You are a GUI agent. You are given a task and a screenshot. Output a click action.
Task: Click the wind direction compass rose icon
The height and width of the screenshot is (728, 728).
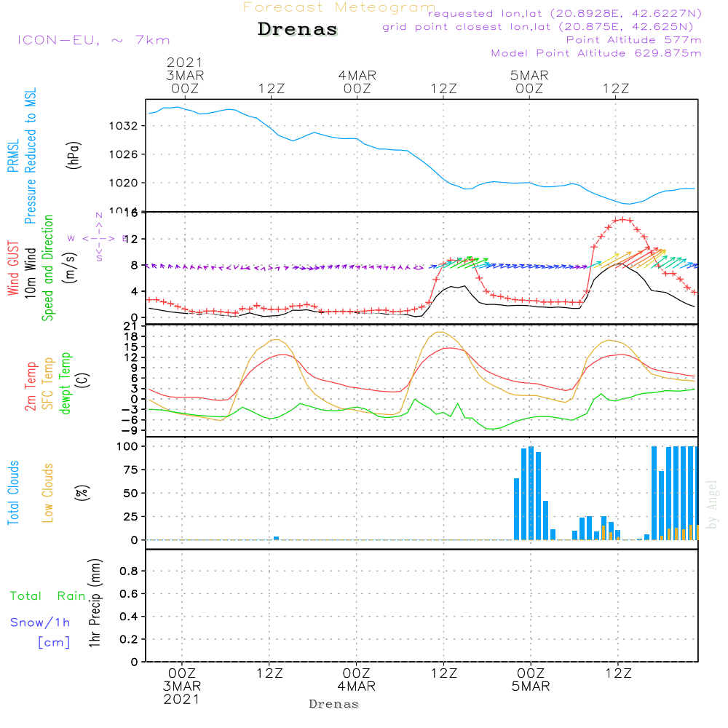pos(98,238)
